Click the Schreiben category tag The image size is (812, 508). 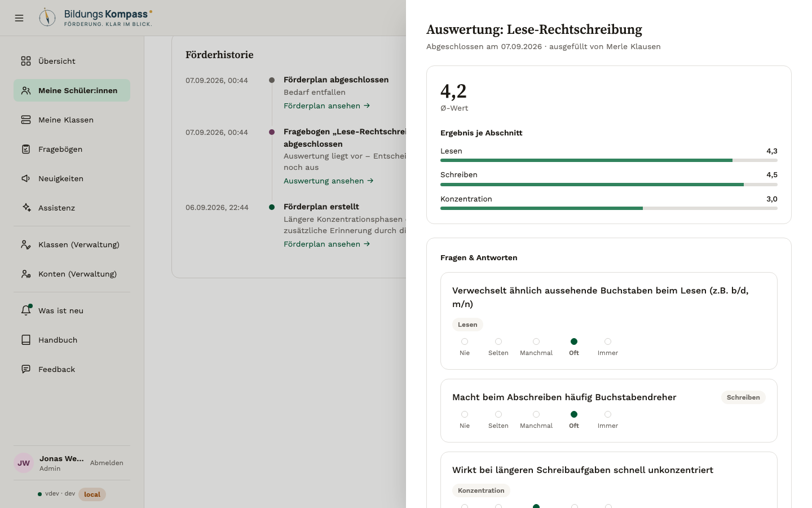click(743, 397)
